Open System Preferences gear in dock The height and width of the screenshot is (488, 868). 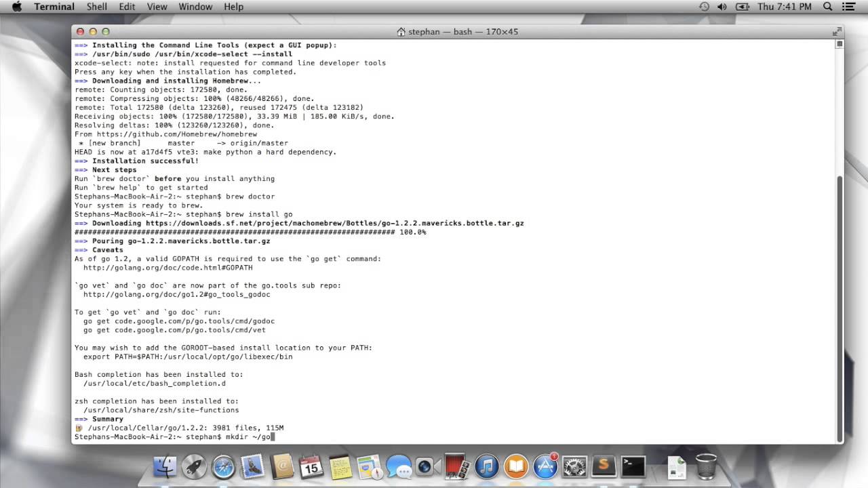(x=574, y=466)
